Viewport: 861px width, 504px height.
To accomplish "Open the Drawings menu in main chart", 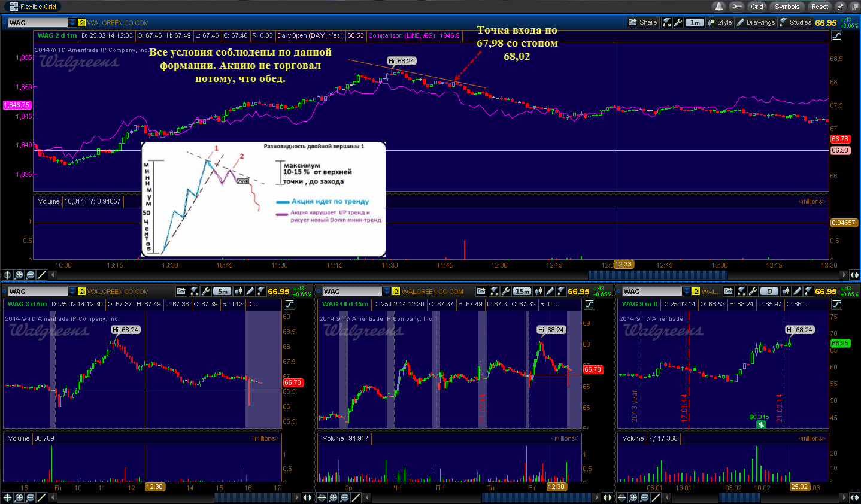I will click(x=756, y=22).
